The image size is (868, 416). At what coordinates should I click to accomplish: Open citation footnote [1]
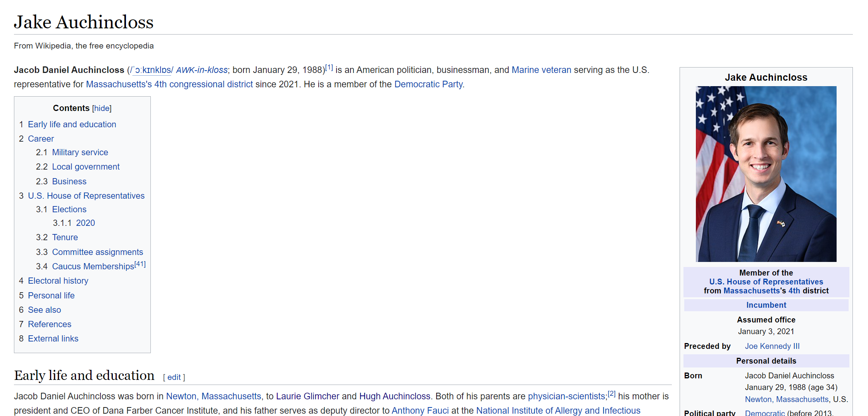[329, 67]
